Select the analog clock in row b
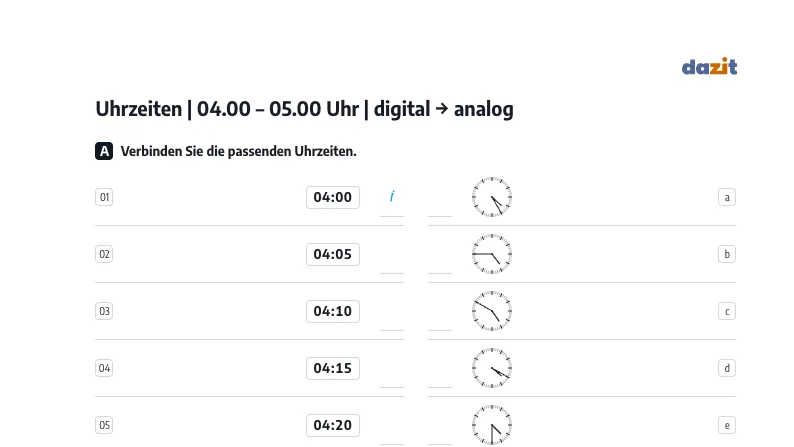The width and height of the screenshot is (794, 447). [x=492, y=254]
